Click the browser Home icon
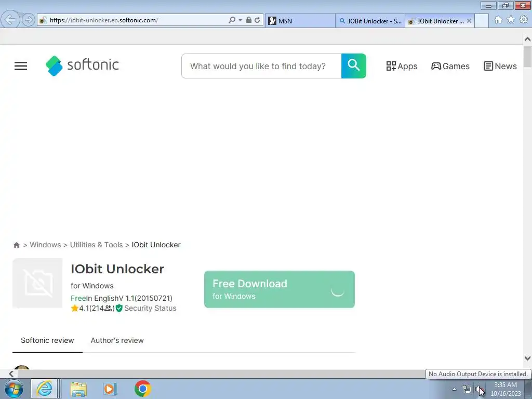This screenshot has height=399, width=532. pyautogui.click(x=498, y=20)
